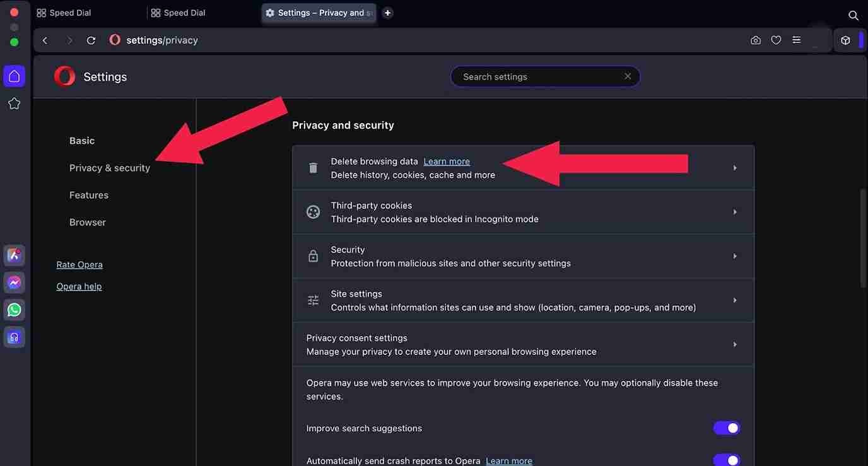Save page with the heart icon
This screenshot has width=868, height=466.
(x=775, y=39)
